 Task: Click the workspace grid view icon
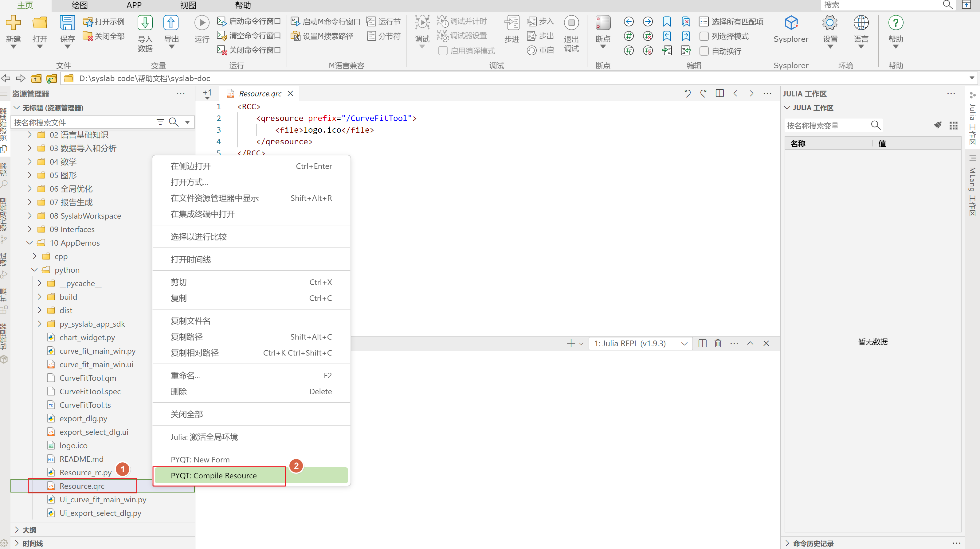click(953, 126)
